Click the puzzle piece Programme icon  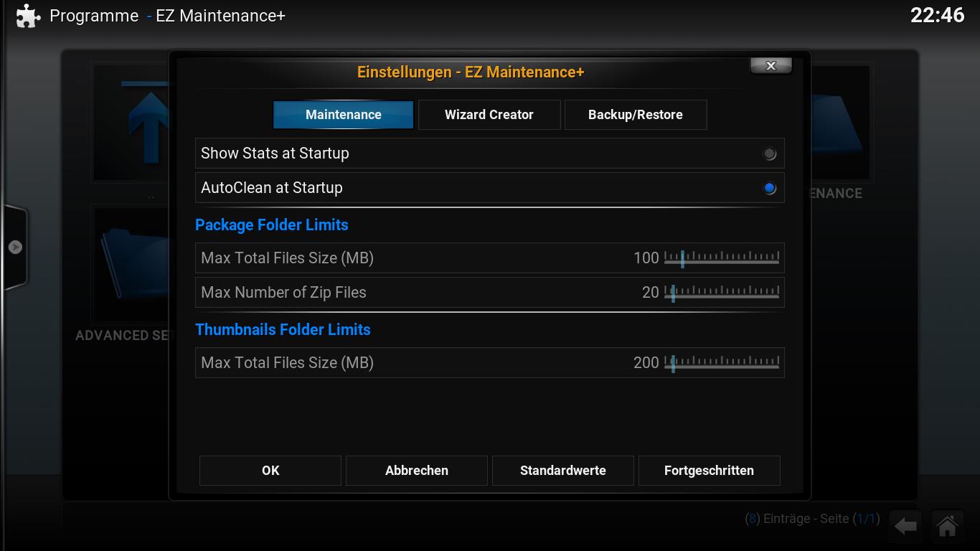coord(27,16)
